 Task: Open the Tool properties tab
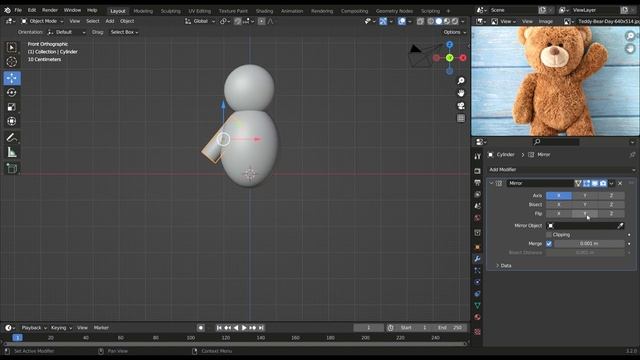click(477, 156)
